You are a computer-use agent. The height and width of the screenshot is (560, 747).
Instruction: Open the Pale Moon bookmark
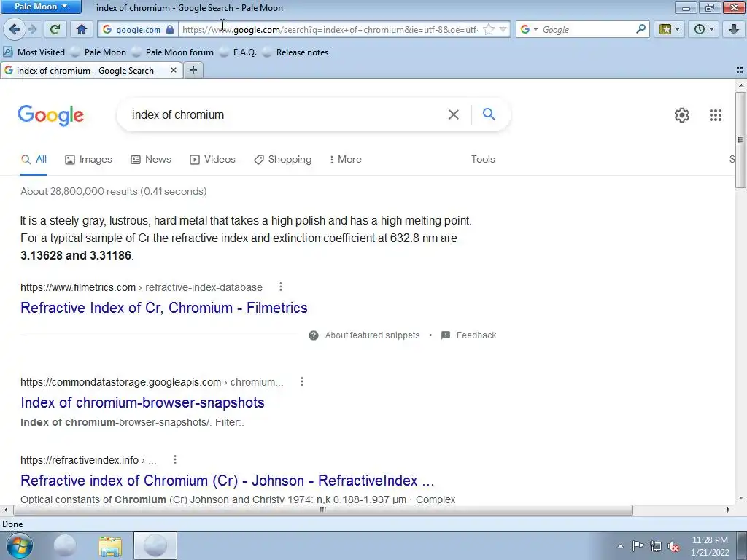[x=98, y=52]
